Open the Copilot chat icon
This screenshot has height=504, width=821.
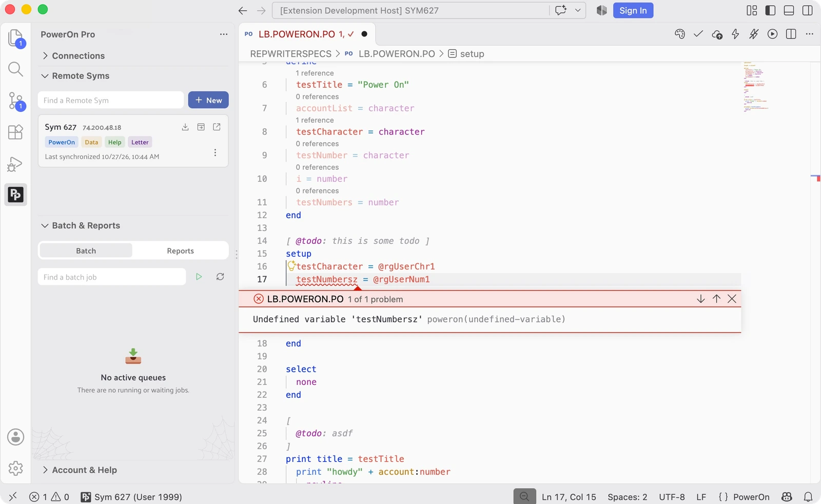(561, 10)
